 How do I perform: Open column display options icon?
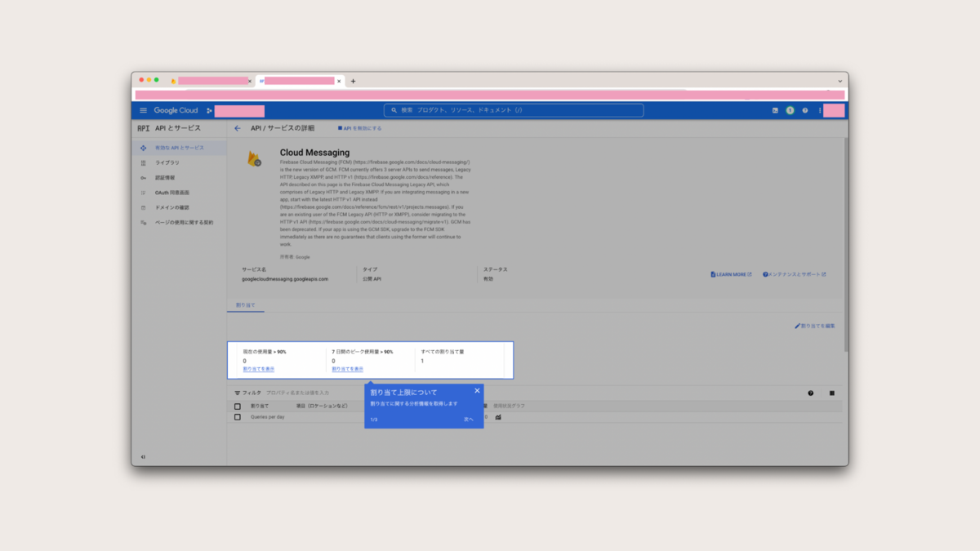tap(831, 393)
